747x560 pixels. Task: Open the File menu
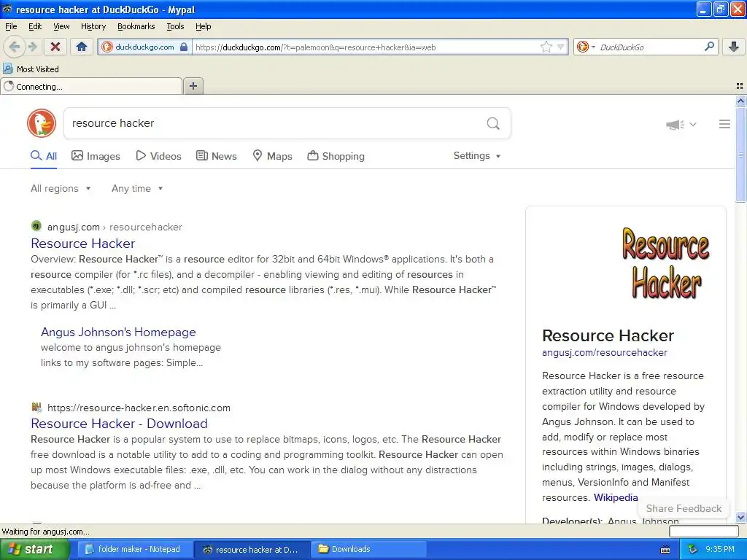pyautogui.click(x=11, y=26)
